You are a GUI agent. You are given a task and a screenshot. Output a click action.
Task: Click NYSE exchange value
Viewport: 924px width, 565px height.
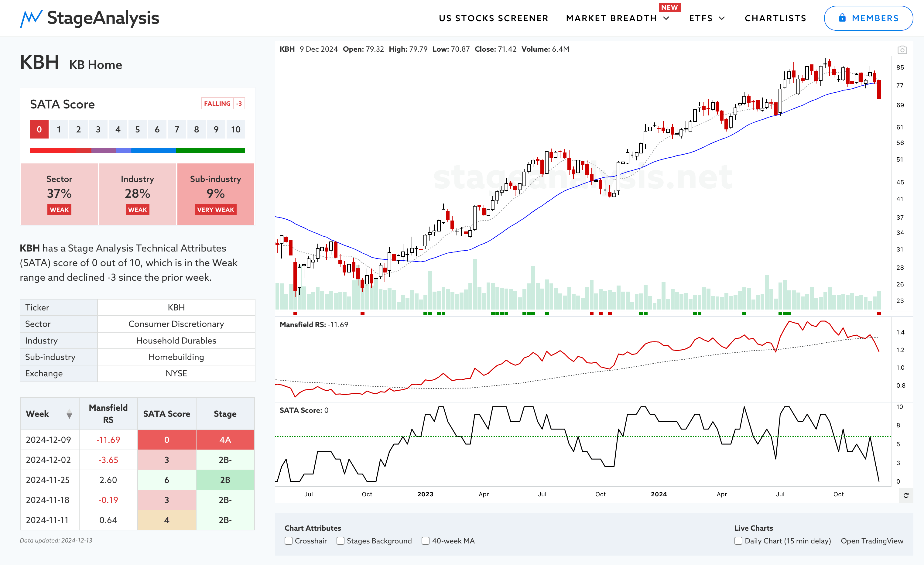pyautogui.click(x=176, y=373)
